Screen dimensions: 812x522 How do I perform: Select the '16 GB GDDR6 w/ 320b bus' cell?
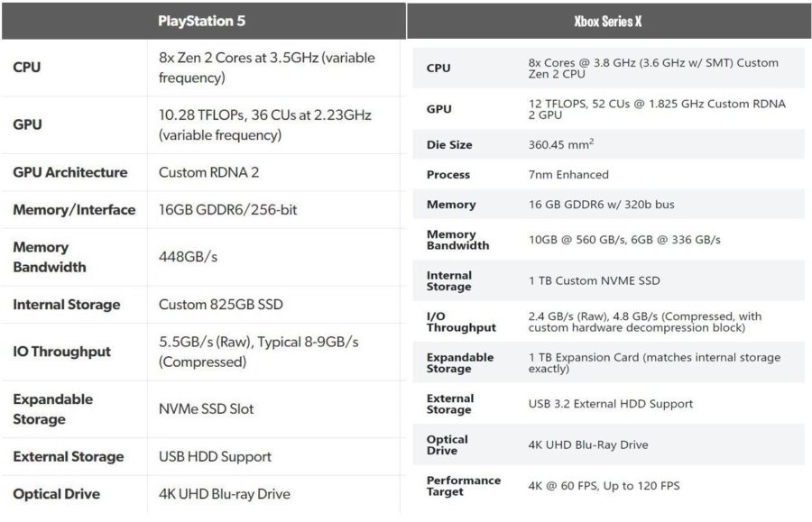pos(601,205)
